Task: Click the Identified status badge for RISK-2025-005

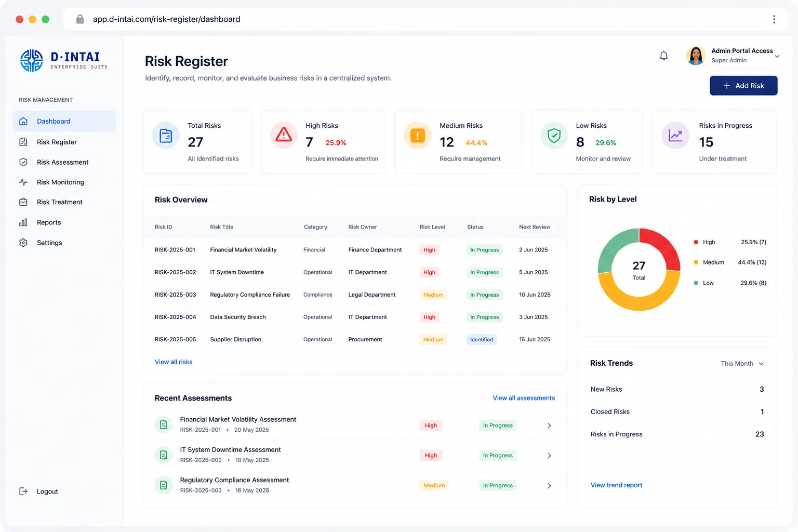Action: 482,340
